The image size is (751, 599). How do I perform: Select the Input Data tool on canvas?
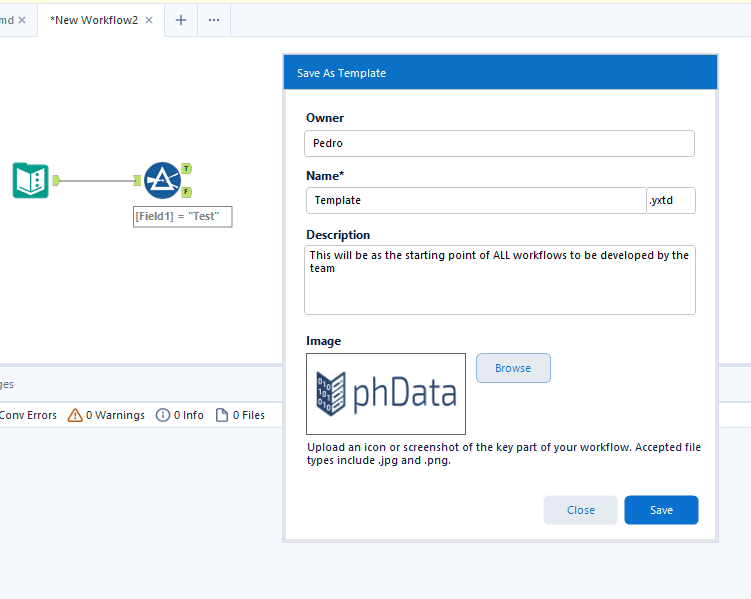[30, 180]
